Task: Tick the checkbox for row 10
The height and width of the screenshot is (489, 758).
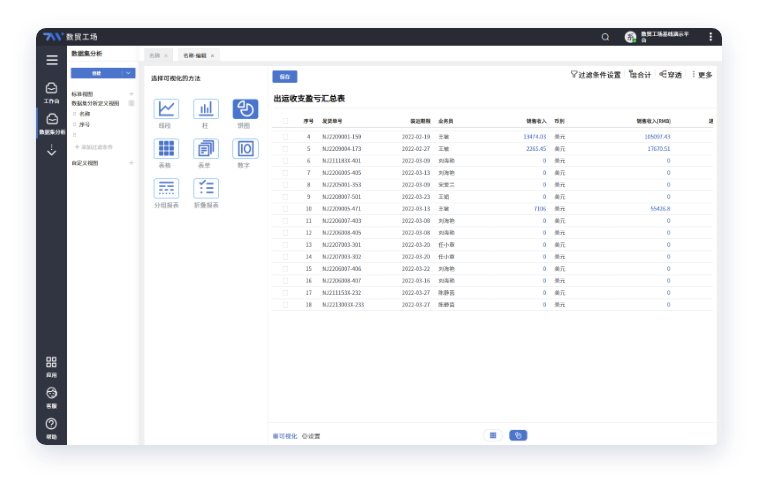Action: [x=285, y=209]
